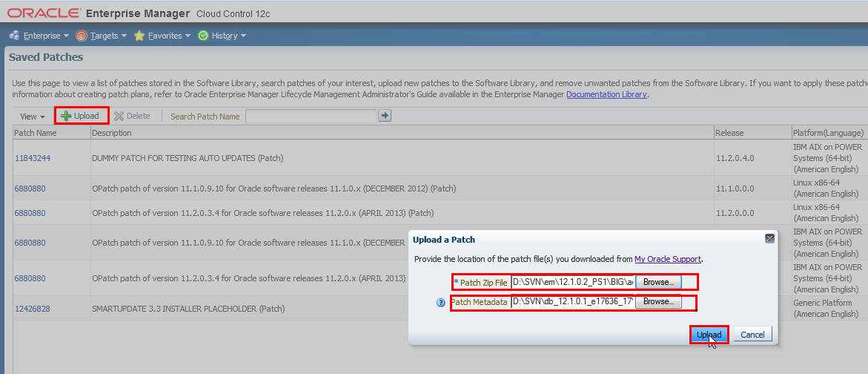Click the Patch Zip File path field
The width and height of the screenshot is (868, 374).
(x=572, y=282)
